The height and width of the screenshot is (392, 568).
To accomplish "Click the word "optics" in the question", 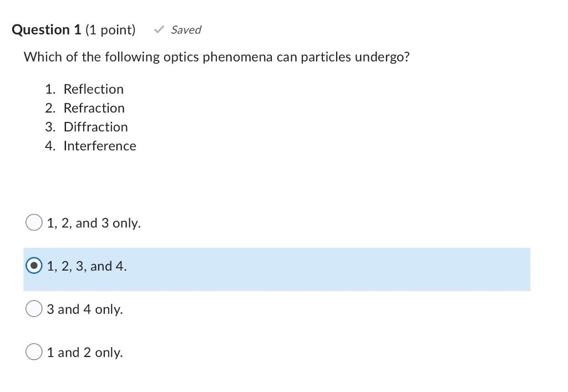I will click(x=181, y=57).
